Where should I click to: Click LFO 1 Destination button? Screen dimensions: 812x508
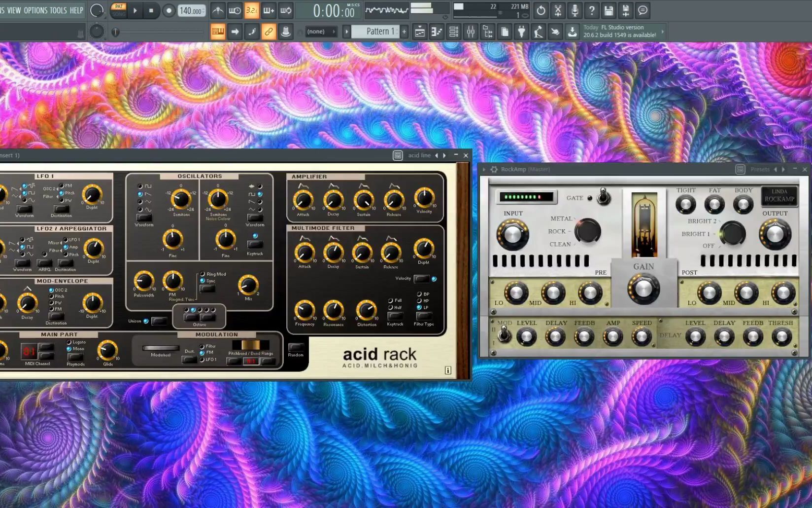click(x=61, y=209)
